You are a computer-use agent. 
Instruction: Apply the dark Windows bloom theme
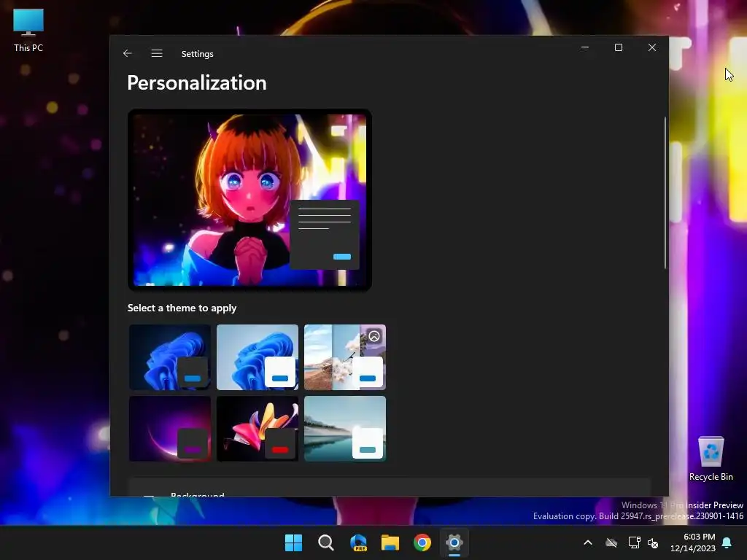click(169, 357)
